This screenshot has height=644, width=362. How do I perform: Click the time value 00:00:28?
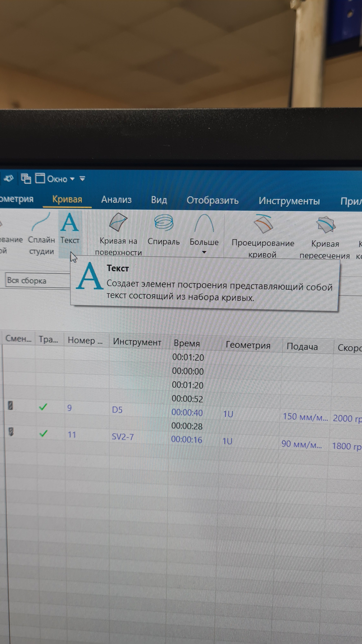[x=187, y=426]
